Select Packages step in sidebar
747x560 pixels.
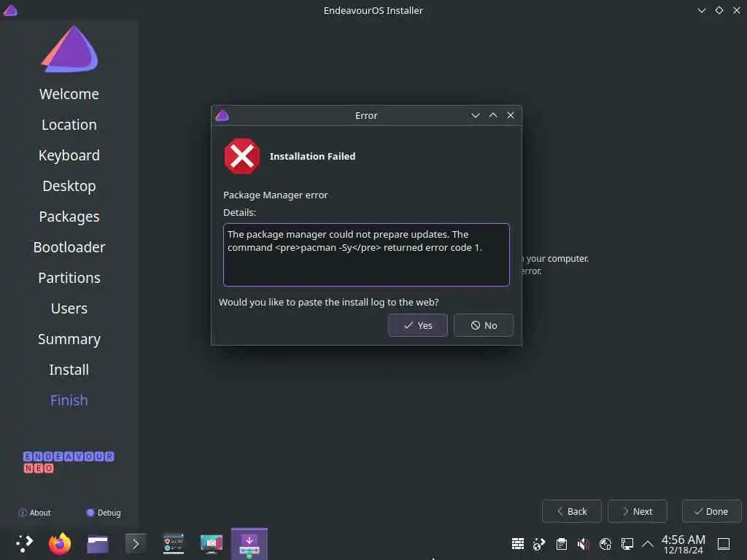[x=69, y=217]
